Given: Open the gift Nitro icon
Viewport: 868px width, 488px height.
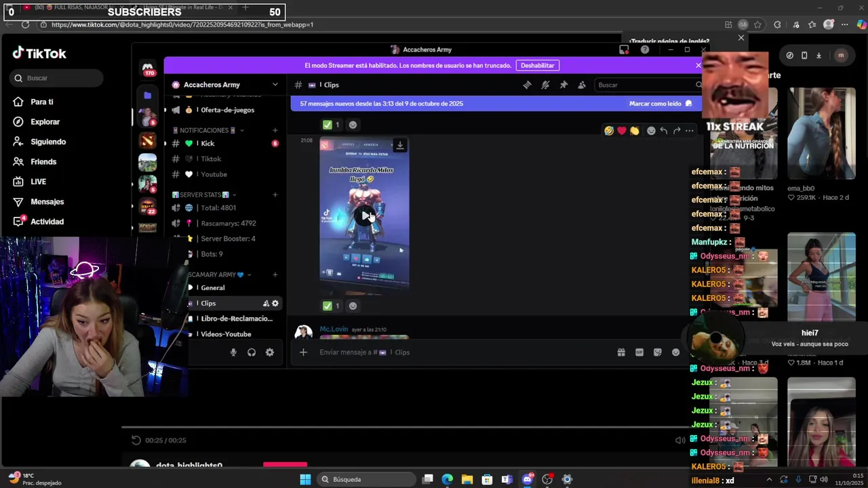Looking at the screenshot, I should coord(621,352).
